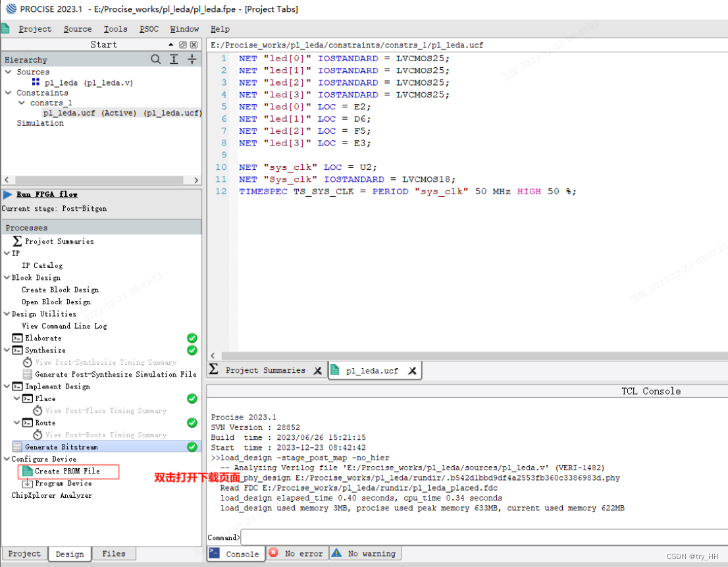Switch to the Project tab at bottom
728x567 pixels.
click(x=24, y=554)
